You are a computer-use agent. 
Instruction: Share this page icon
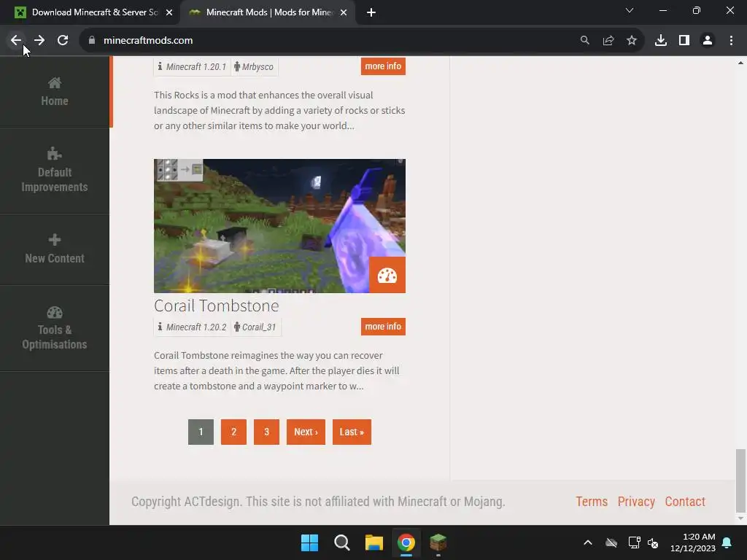tap(608, 41)
